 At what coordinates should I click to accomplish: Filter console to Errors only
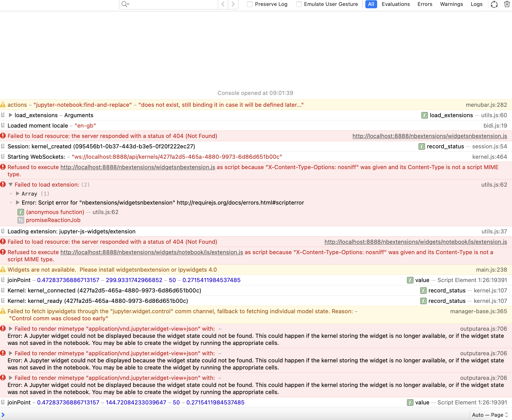(x=425, y=4)
